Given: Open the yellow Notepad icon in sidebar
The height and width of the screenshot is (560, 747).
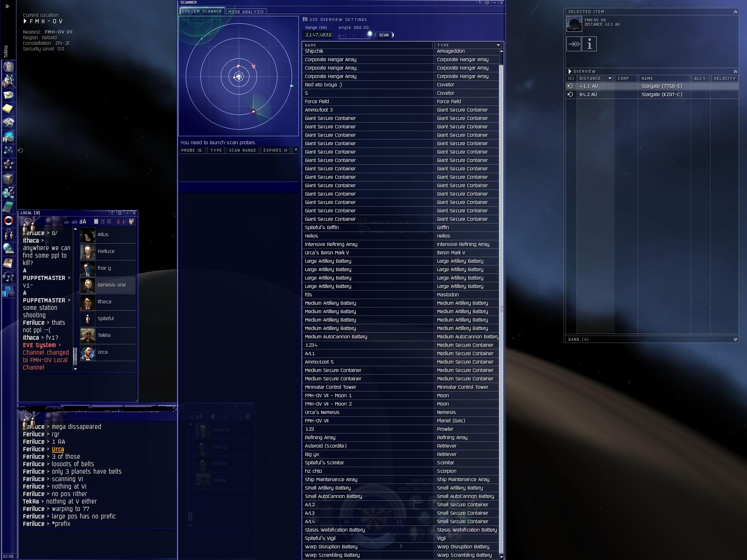Looking at the screenshot, I should click(8, 109).
